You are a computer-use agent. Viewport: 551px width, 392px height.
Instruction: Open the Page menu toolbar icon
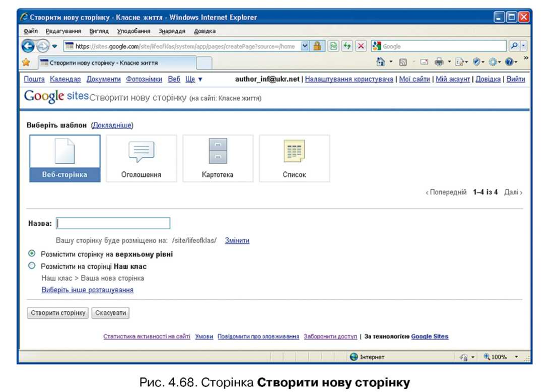click(x=461, y=62)
